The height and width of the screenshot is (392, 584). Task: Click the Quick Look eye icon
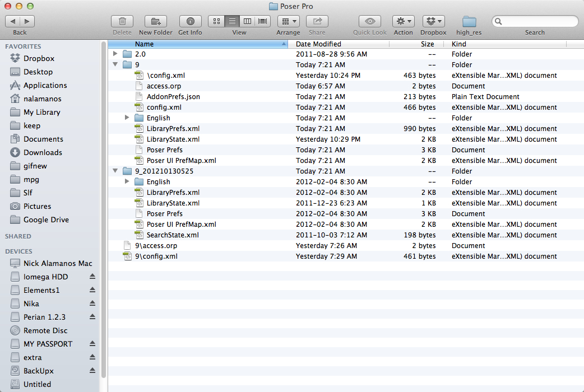370,21
